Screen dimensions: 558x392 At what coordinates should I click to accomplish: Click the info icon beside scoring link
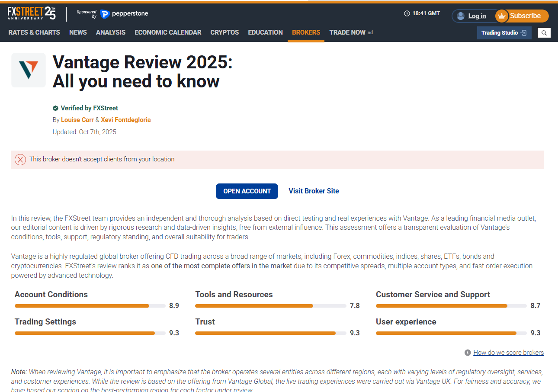click(x=468, y=353)
